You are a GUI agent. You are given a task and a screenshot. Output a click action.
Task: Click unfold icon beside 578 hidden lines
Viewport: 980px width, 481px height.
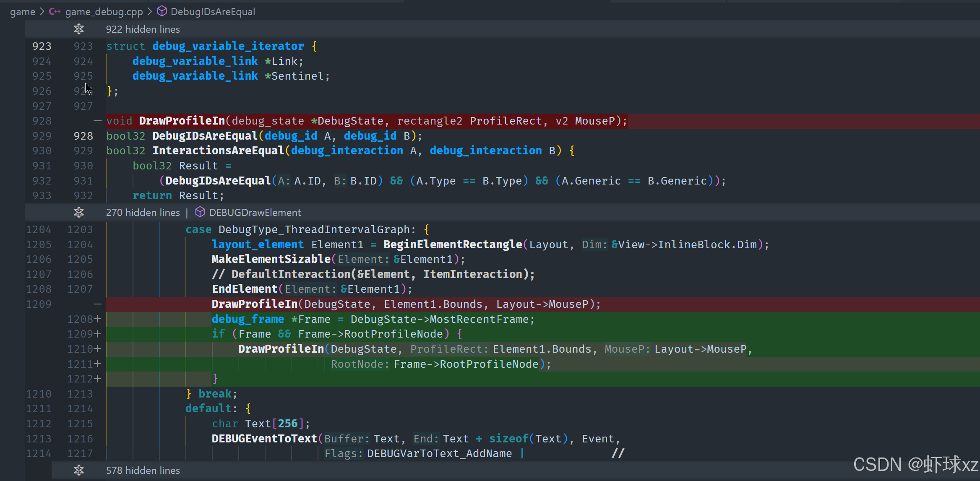coord(79,471)
